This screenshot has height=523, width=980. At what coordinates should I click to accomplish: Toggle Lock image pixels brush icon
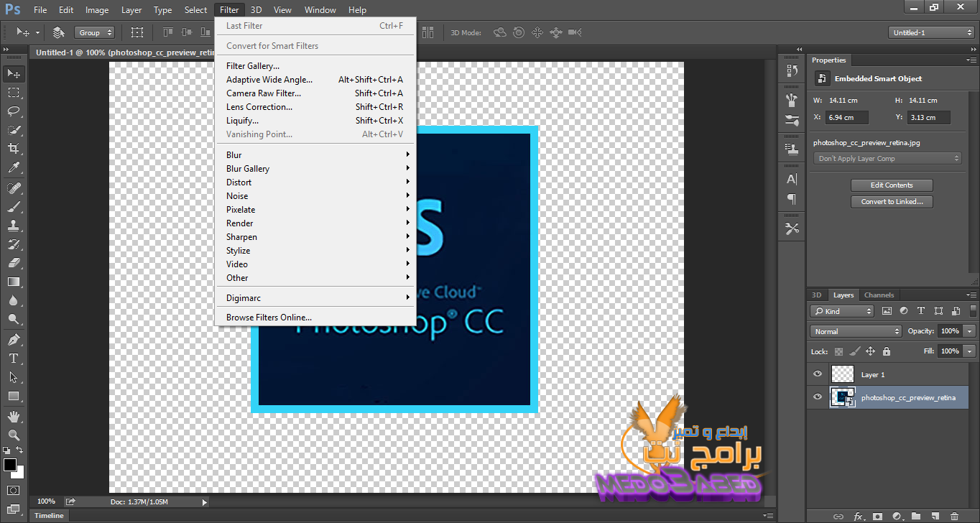854,351
